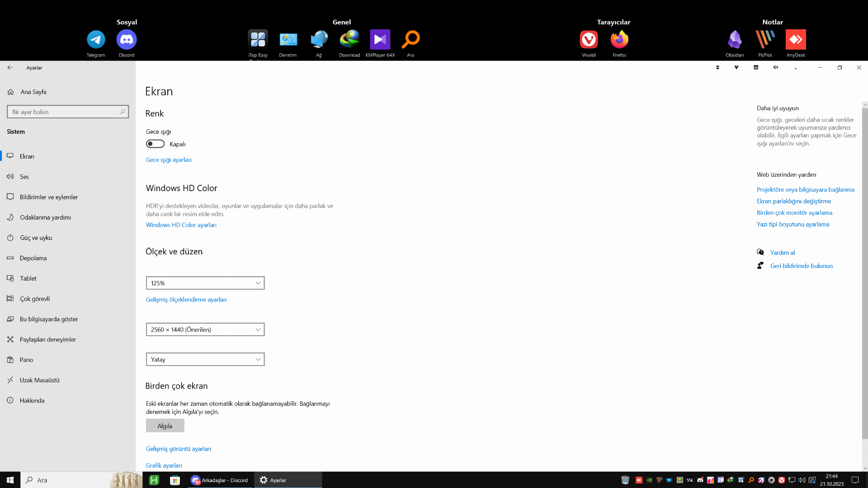Select Ses in the settings sidebar
This screenshot has width=868, height=488.
[x=24, y=177]
